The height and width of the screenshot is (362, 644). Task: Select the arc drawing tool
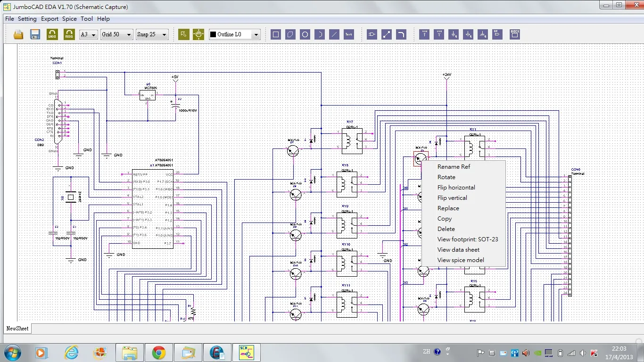(319, 34)
